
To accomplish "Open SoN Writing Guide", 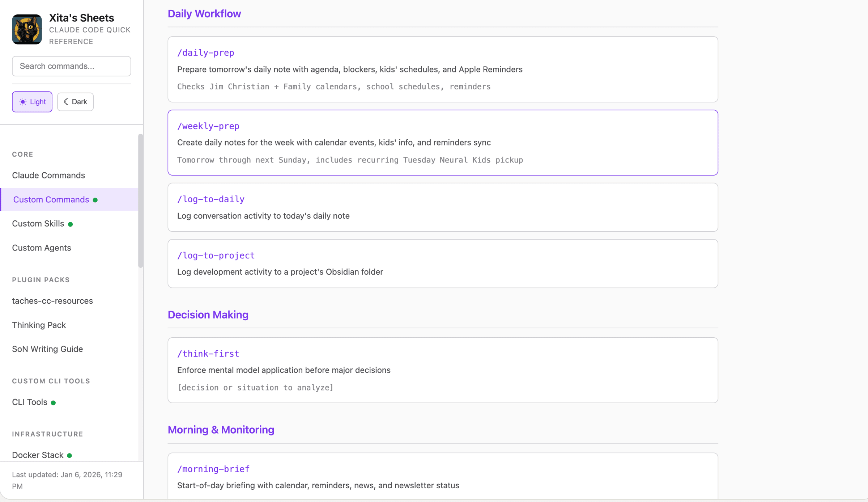I will [x=47, y=349].
